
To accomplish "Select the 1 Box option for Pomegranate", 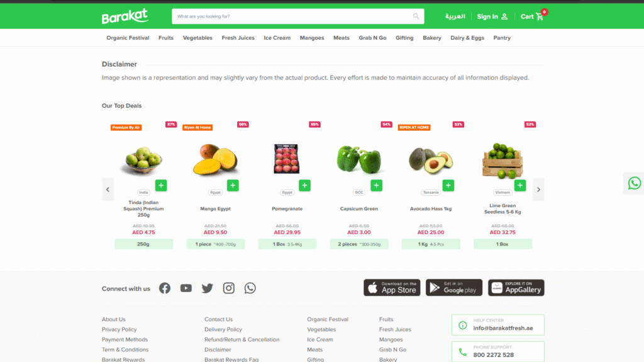I will tap(287, 244).
